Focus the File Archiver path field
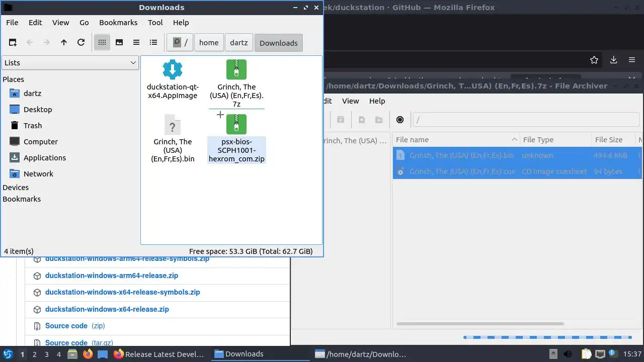Viewport: 644px width, 362px height. click(x=526, y=120)
